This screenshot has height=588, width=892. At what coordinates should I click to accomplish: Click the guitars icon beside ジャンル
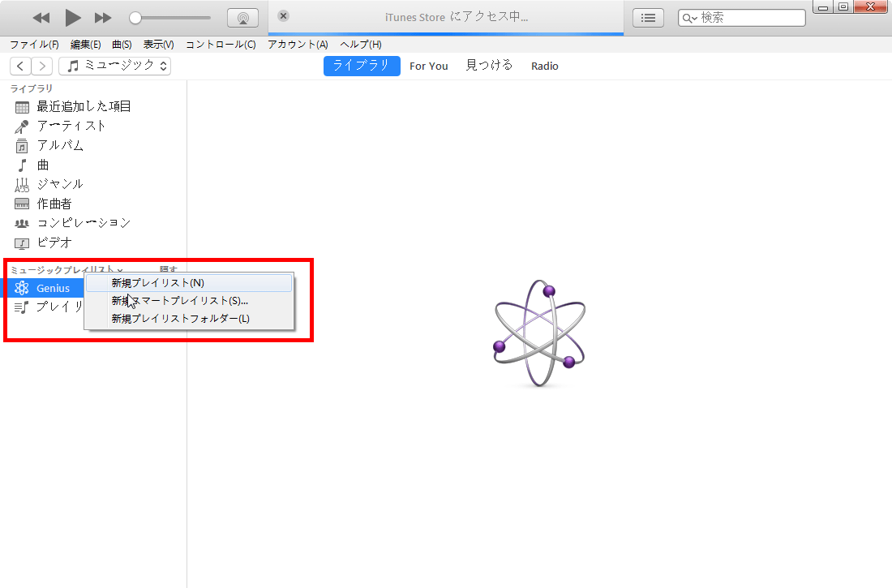pos(22,185)
